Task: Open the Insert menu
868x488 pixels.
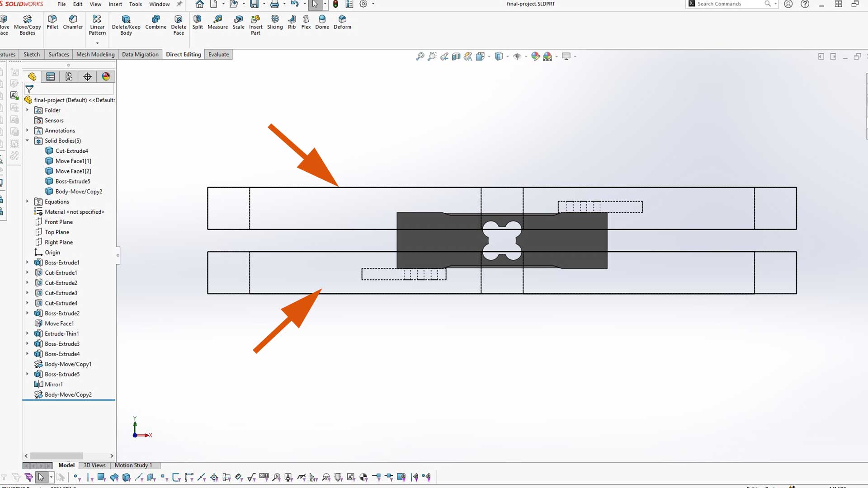Action: (115, 4)
